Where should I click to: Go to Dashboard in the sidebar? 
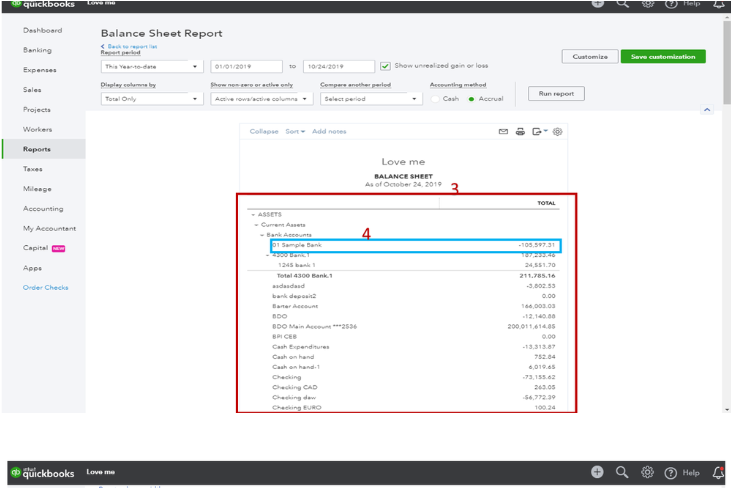(42, 30)
